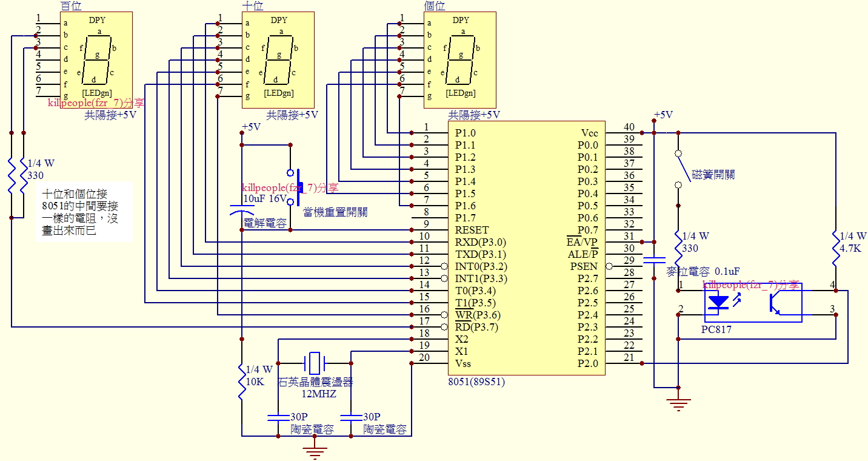Click the 8051(89S51) chip label
Screen dimensions: 868x461
pyautogui.click(x=476, y=383)
